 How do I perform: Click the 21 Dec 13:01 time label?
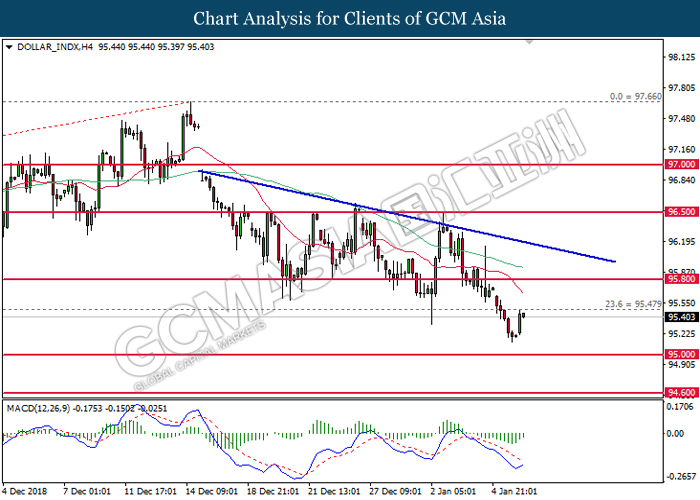334,491
